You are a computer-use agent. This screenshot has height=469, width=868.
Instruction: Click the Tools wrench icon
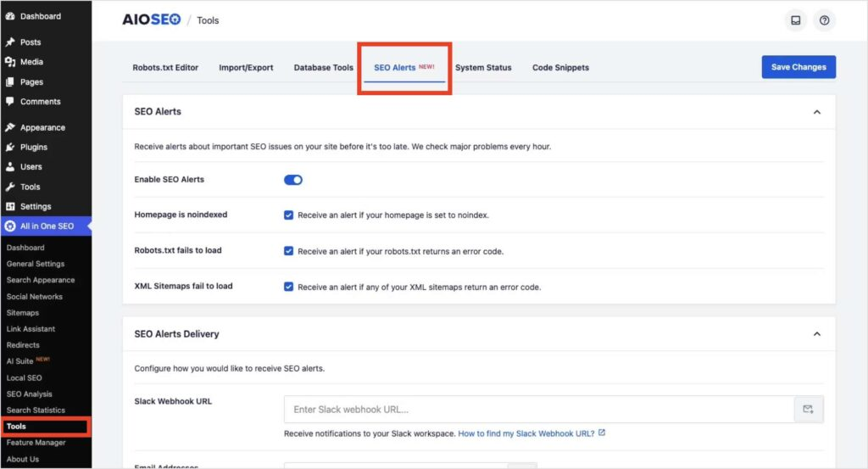[10, 187]
